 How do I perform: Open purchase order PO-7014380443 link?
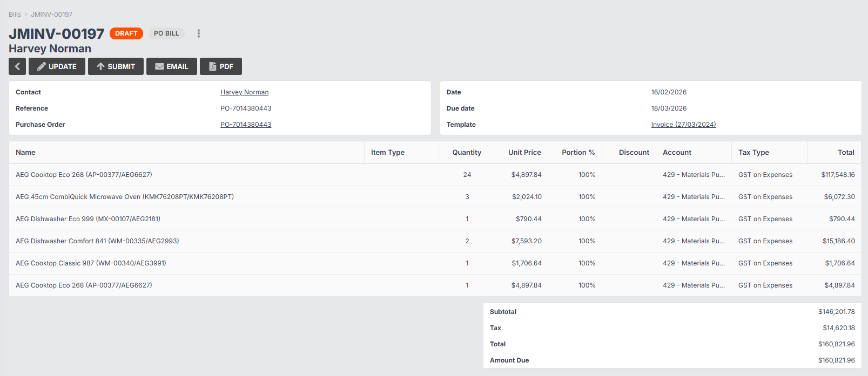(x=246, y=125)
